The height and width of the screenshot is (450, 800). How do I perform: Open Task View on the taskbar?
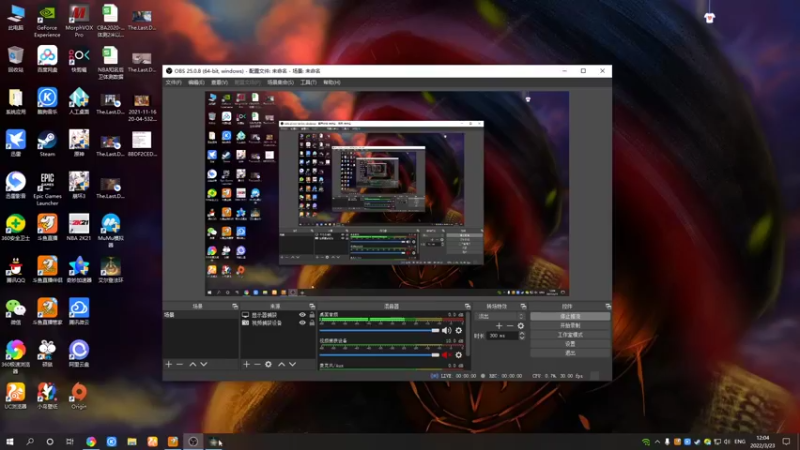click(x=70, y=442)
